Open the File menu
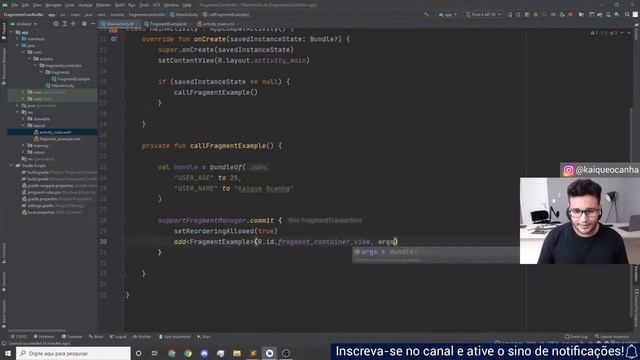Viewport: 640px width, 360px height. point(15,5)
